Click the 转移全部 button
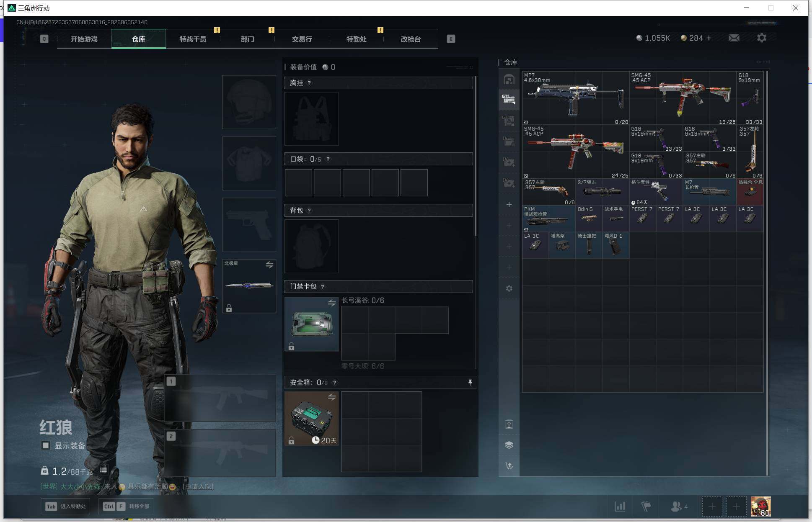This screenshot has height=522, width=812. [127, 506]
